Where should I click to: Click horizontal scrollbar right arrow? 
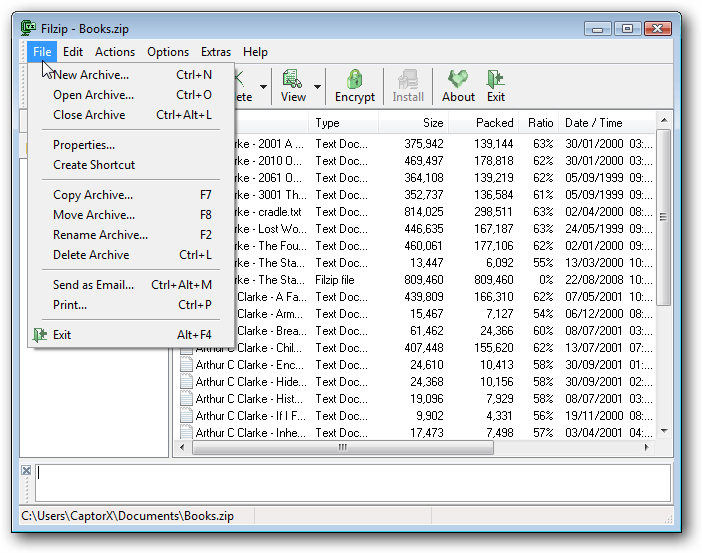[647, 447]
